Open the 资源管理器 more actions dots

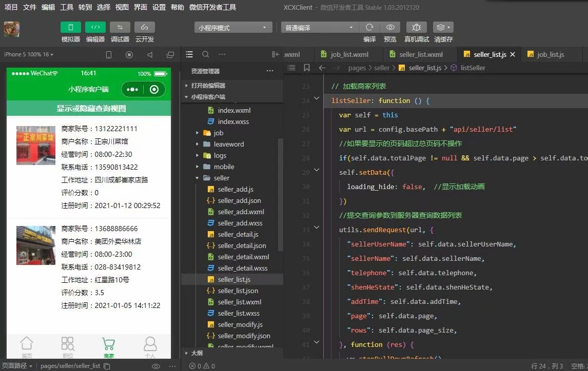pos(269,71)
